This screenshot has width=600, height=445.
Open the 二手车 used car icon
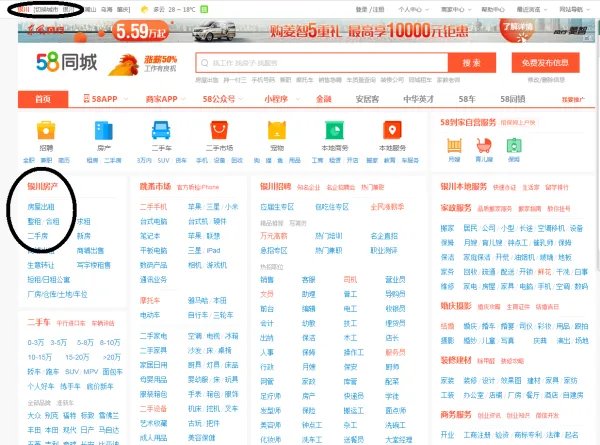point(161,130)
